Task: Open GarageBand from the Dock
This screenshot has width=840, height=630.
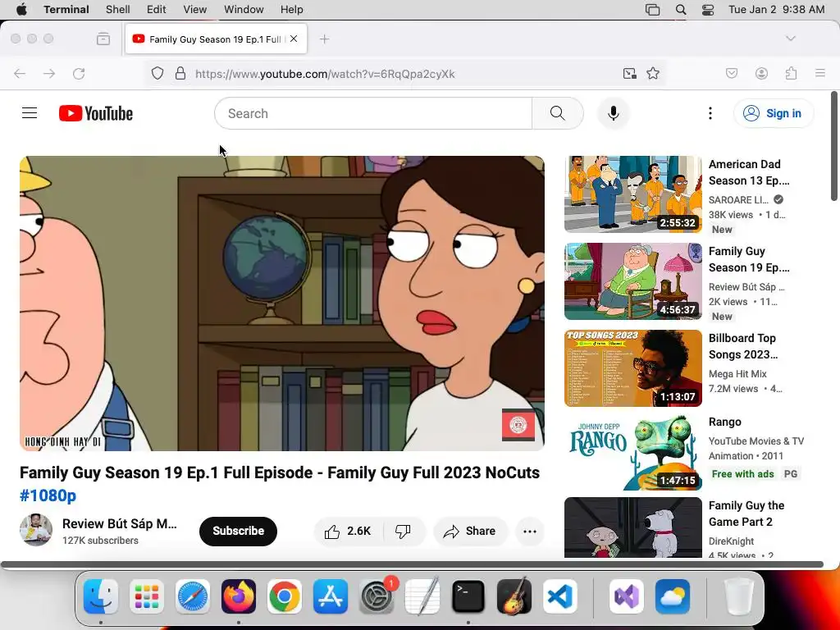Action: [514, 596]
